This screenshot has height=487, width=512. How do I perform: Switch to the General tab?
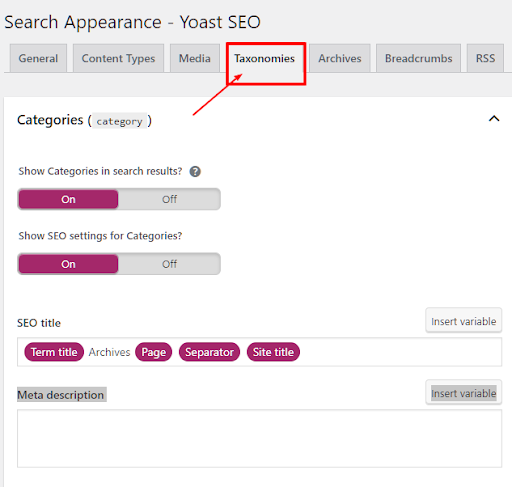pos(38,58)
